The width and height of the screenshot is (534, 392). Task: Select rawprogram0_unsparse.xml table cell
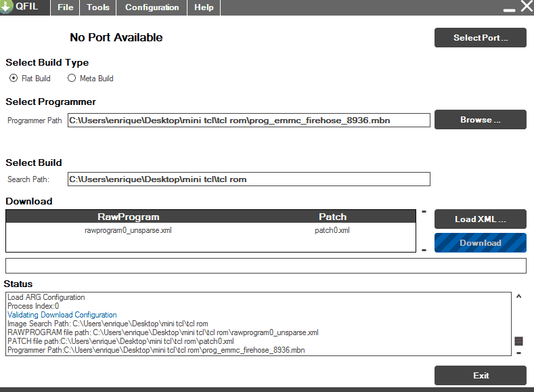[128, 231]
